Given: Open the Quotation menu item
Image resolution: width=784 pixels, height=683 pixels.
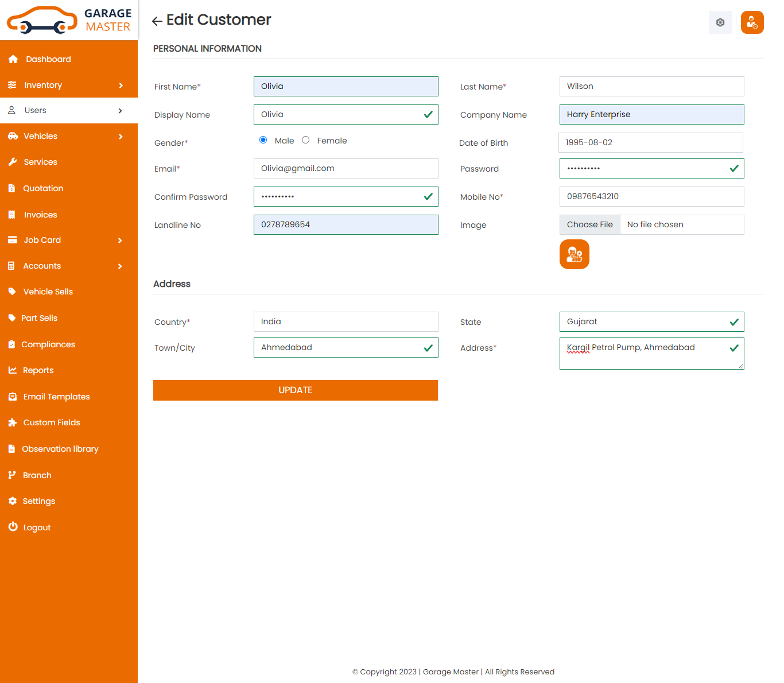Looking at the screenshot, I should pyautogui.click(x=43, y=188).
